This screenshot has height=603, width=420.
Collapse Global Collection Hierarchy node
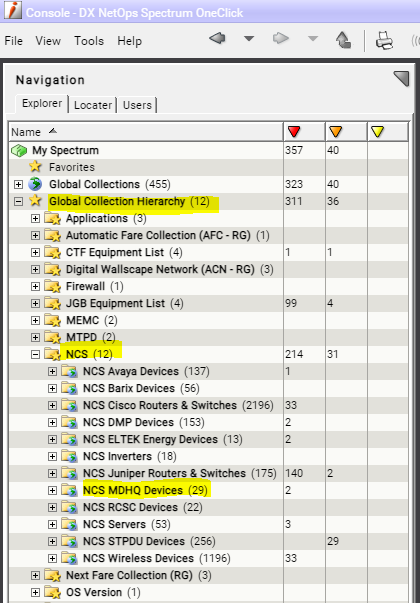point(18,201)
